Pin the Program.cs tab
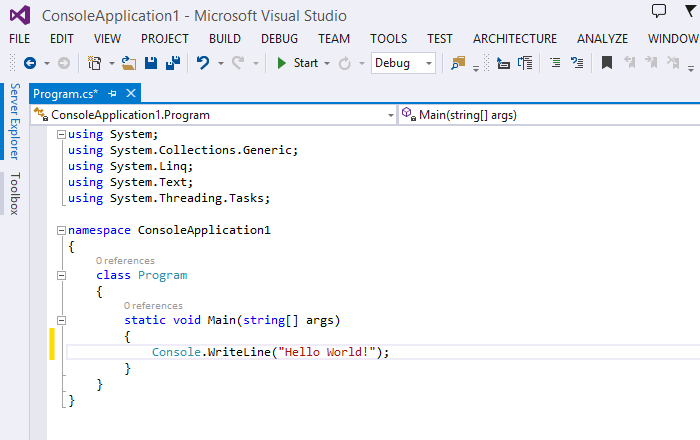Image resolution: width=700 pixels, height=440 pixels. tap(113, 93)
